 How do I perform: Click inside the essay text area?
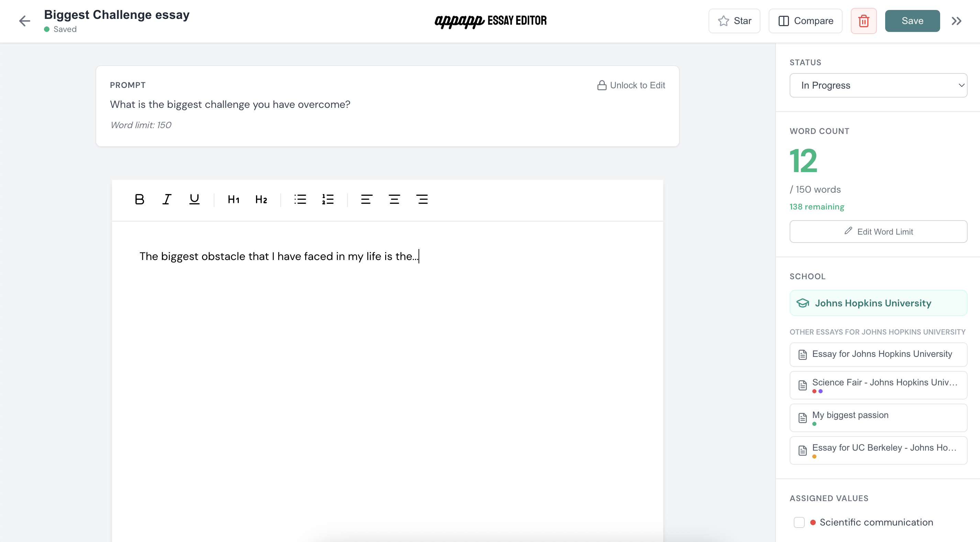click(x=387, y=380)
